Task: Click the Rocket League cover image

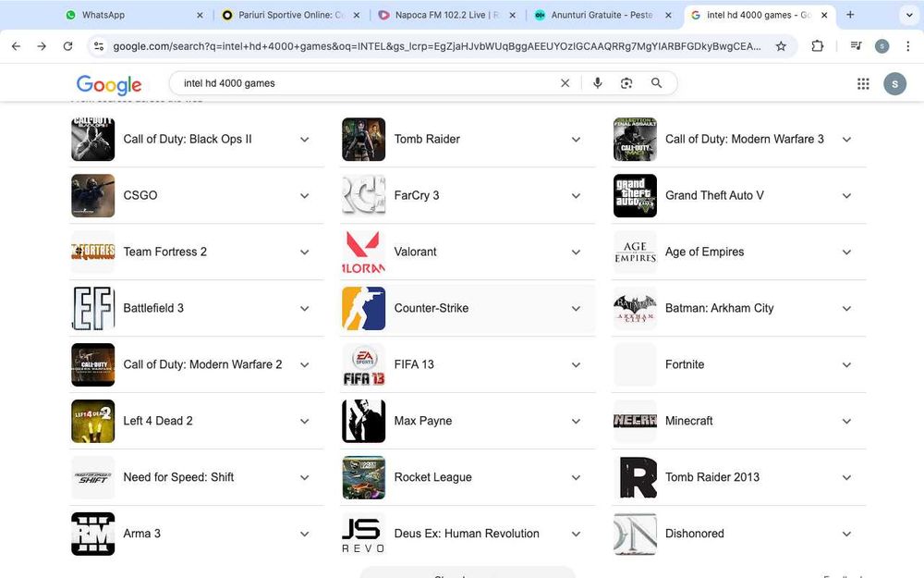Action: tap(363, 477)
